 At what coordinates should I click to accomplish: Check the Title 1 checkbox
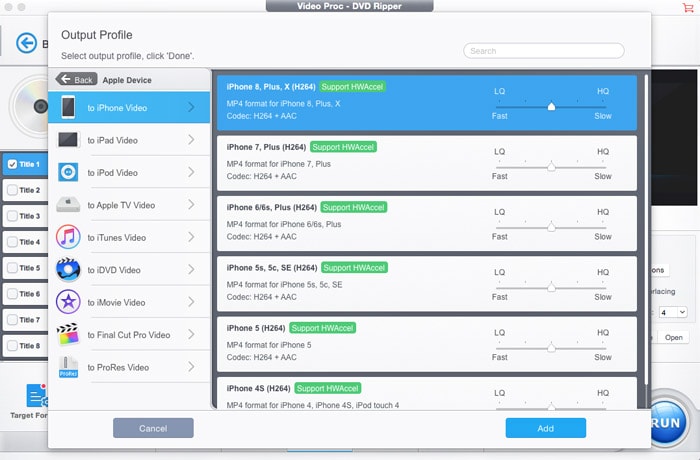point(12,164)
